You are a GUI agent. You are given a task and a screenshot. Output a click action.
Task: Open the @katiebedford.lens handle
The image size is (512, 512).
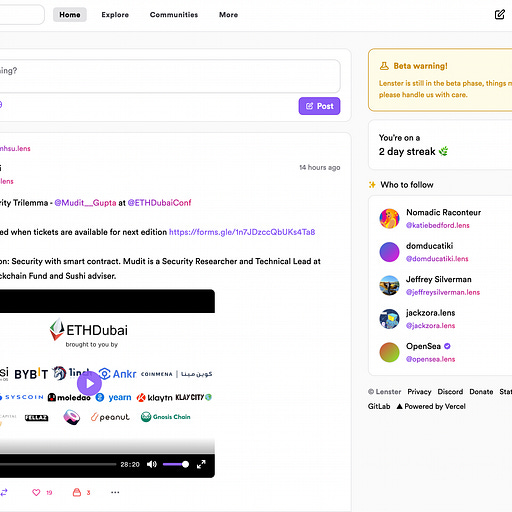point(437,225)
